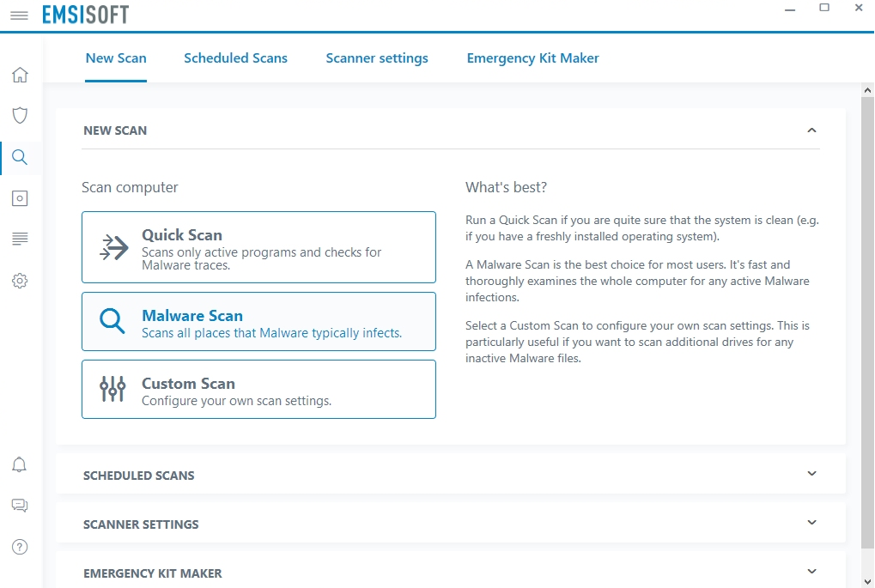Click the Malware Scan magnifier icon
The image size is (875, 588).
[112, 321]
